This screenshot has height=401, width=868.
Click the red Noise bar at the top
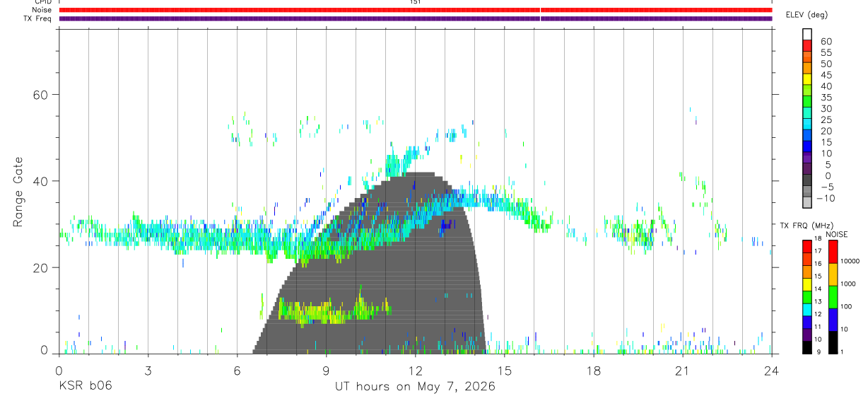pos(416,10)
